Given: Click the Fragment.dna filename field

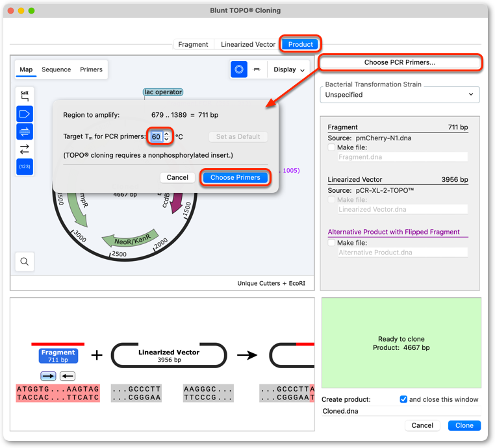Looking at the screenshot, I should click(403, 157).
